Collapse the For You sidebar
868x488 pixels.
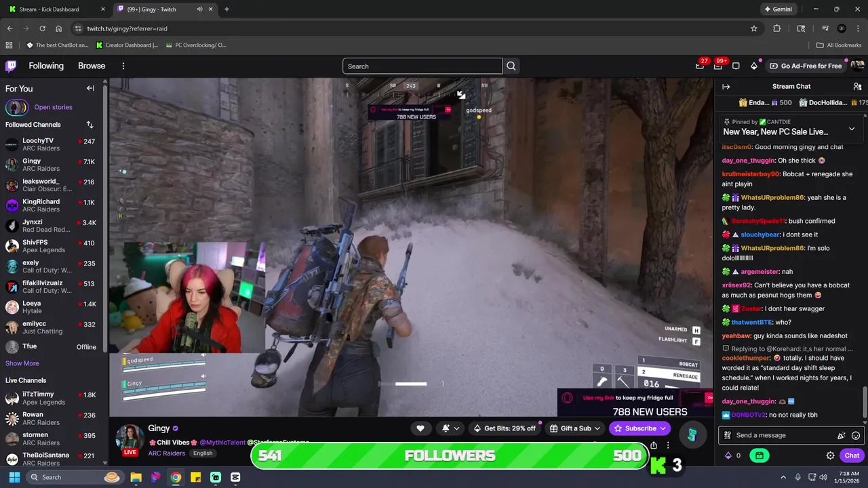(90, 88)
